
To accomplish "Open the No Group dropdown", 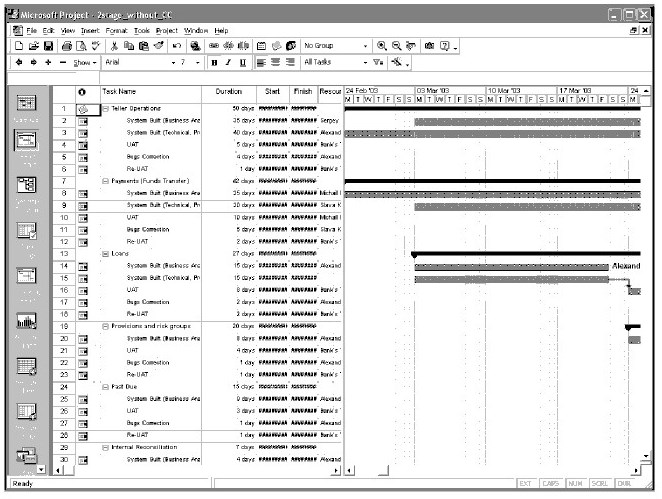I will click(336, 46).
